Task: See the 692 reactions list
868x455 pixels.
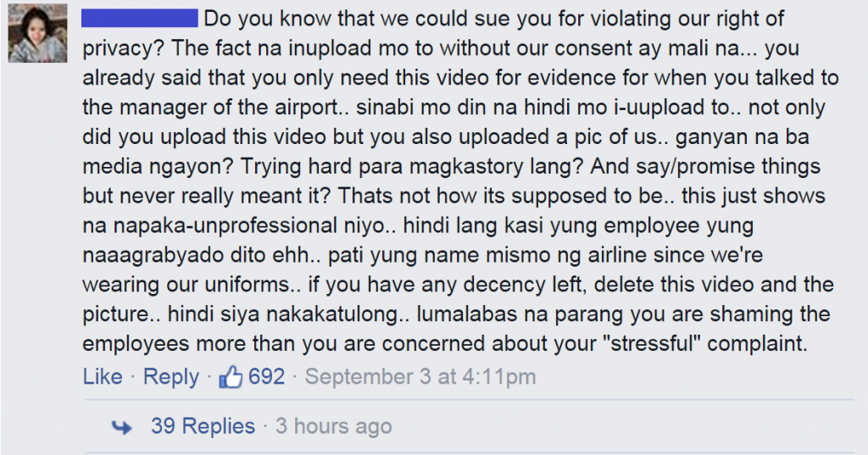Action: pos(266,377)
